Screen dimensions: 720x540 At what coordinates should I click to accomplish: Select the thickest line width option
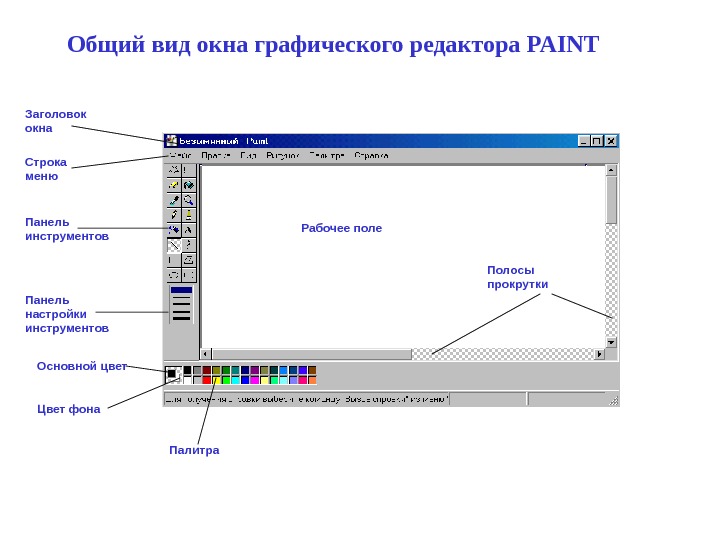[181, 319]
